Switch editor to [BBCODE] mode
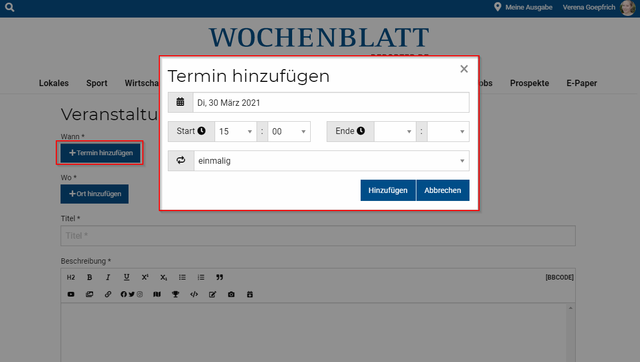 click(x=559, y=278)
